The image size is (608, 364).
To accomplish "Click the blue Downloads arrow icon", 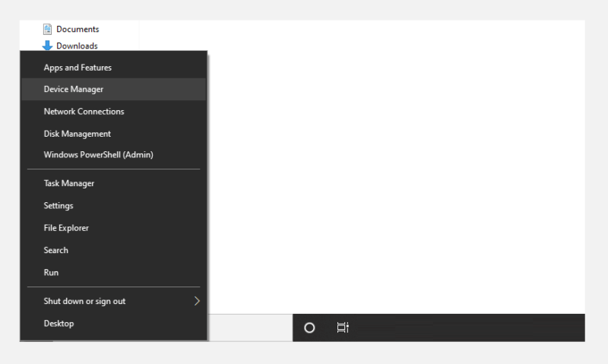I will click(47, 46).
